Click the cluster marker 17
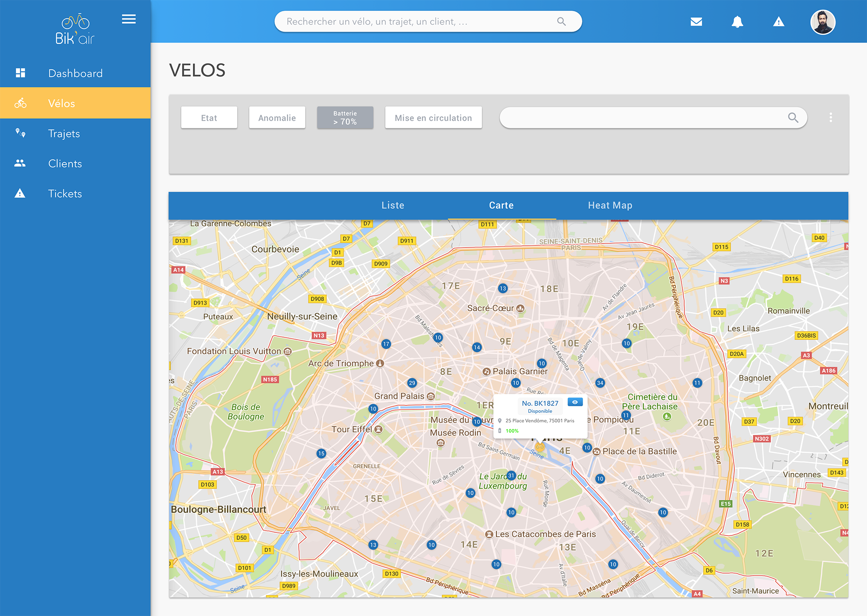The width and height of the screenshot is (867, 616). coord(386,344)
